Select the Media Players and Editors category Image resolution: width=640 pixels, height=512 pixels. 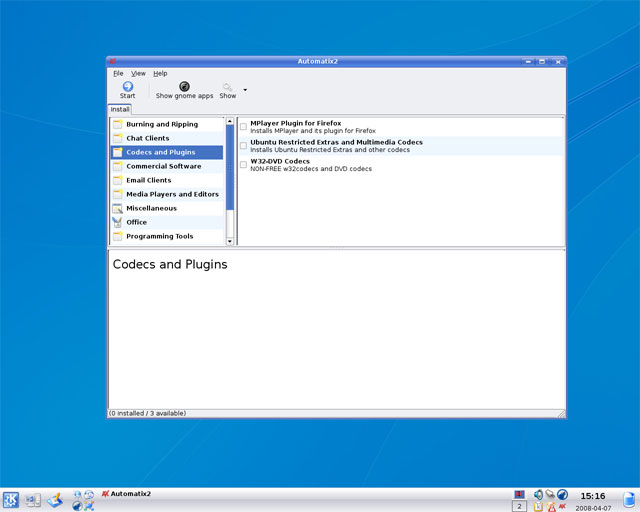tap(167, 194)
